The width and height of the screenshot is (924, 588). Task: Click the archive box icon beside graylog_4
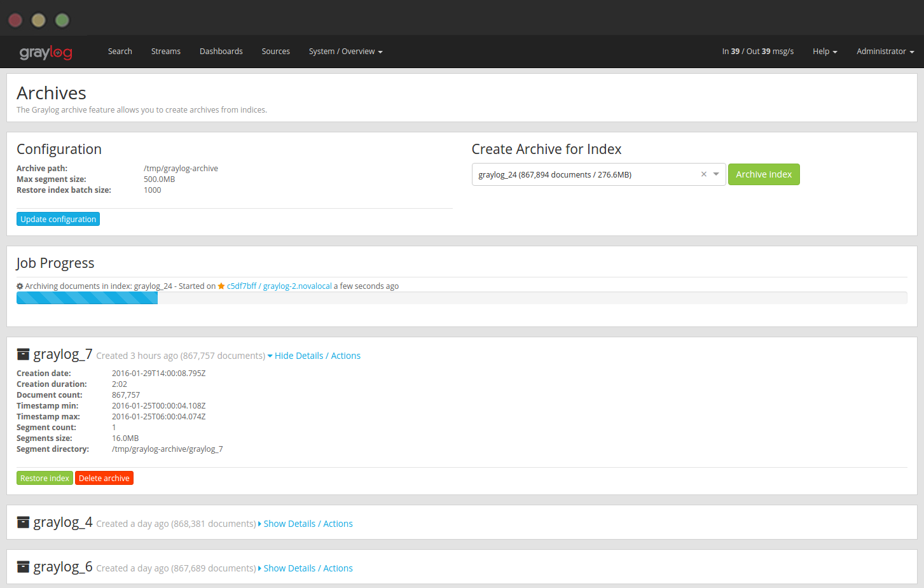23,522
